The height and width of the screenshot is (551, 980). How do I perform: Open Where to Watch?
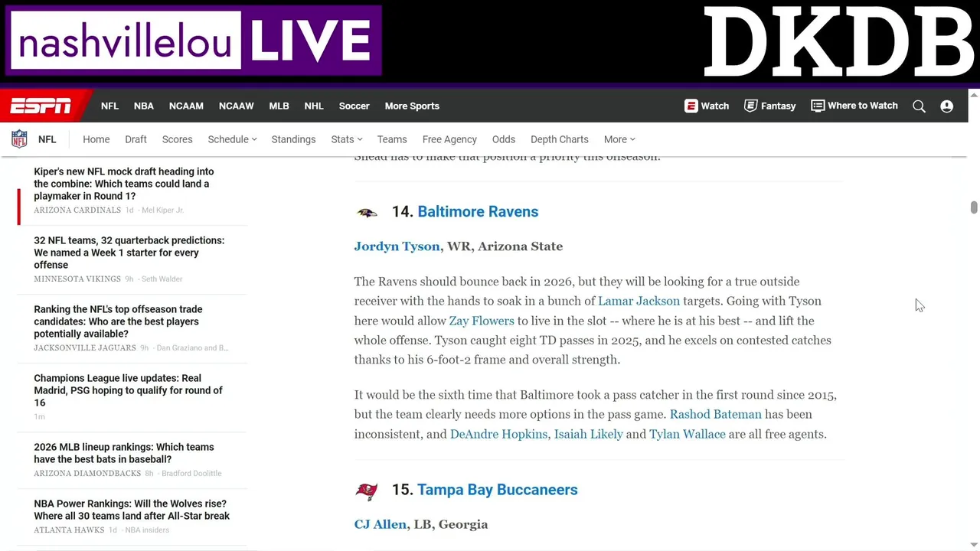click(854, 106)
